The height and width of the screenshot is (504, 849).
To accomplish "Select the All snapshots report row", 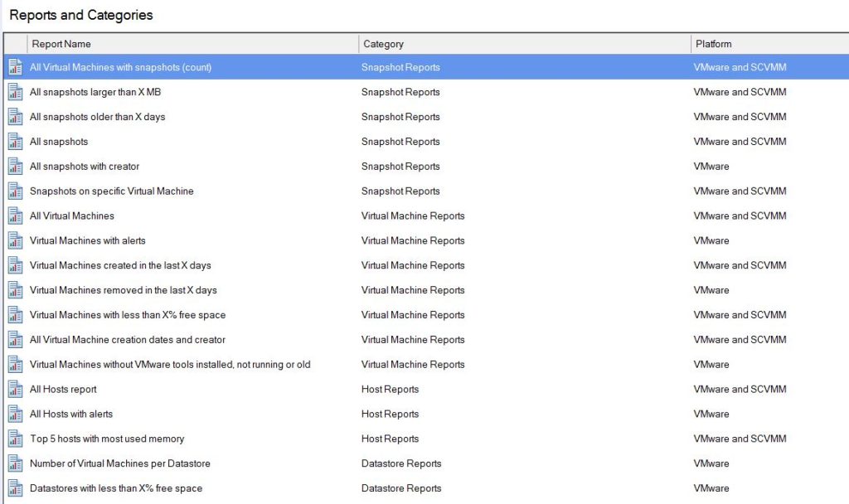I will click(59, 142).
